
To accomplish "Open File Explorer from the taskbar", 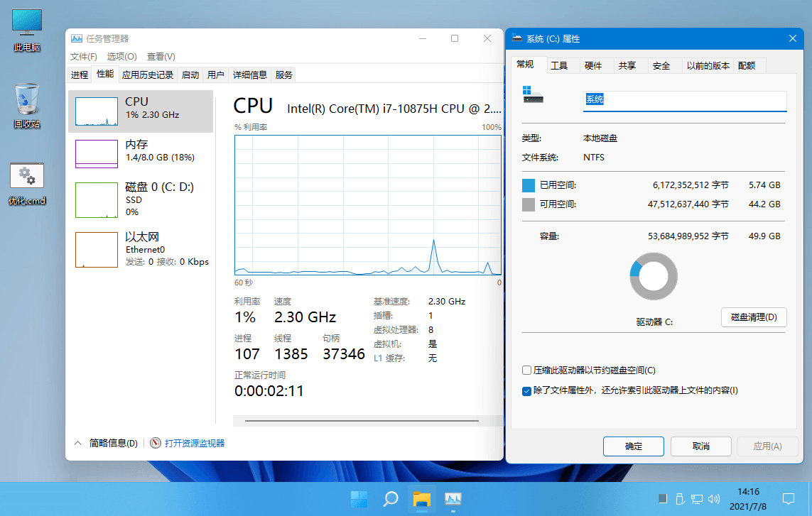I will click(421, 499).
